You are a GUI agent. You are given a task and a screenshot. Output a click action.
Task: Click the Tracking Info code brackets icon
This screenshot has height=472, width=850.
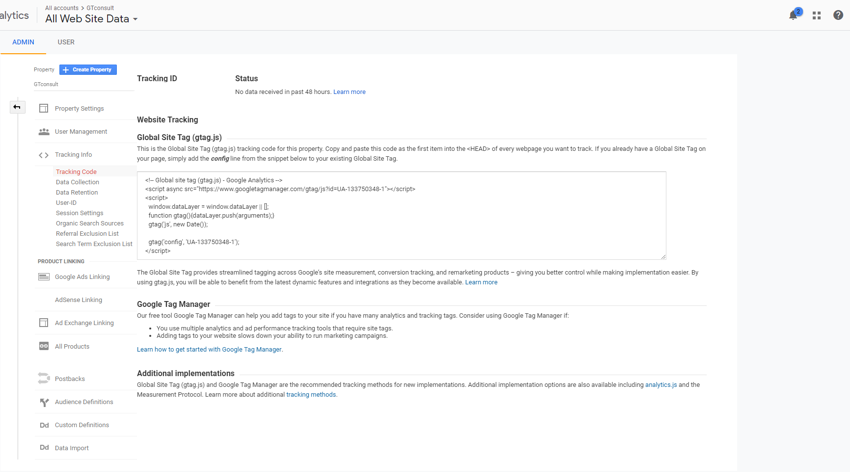tap(43, 155)
